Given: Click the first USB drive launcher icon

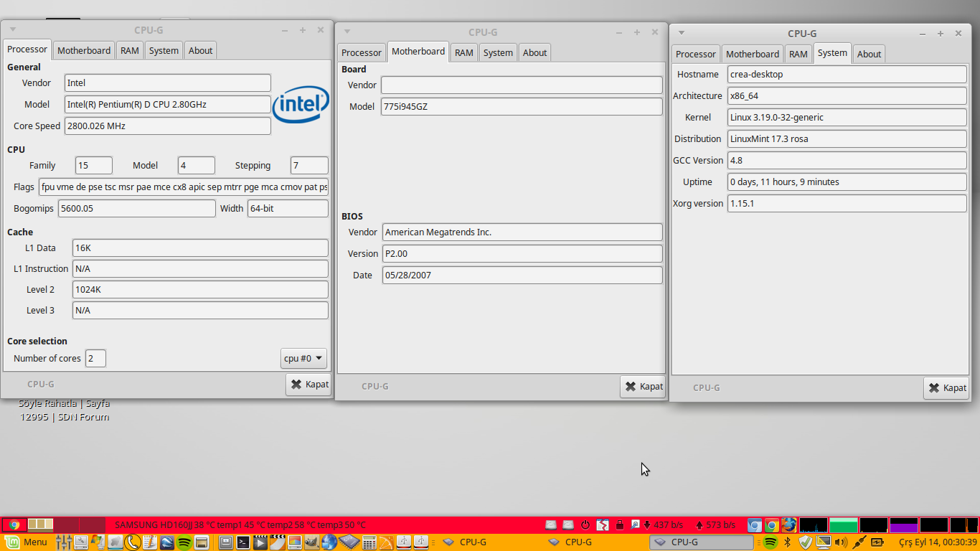Looking at the screenshot, I should pyautogui.click(x=404, y=542).
